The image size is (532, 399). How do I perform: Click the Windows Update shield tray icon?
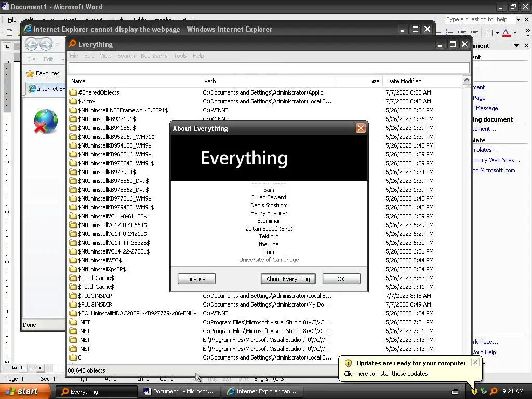click(474, 391)
